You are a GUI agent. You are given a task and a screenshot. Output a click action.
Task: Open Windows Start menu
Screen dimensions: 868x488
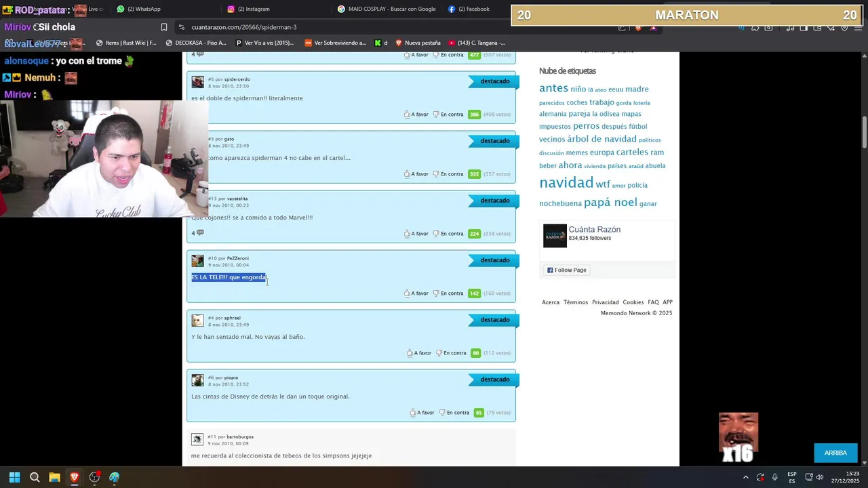pos(14,477)
